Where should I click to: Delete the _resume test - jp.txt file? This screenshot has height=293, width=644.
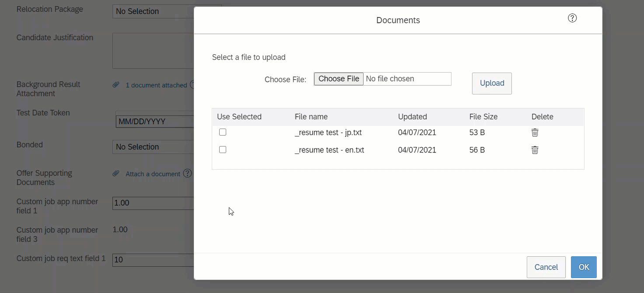point(535,133)
